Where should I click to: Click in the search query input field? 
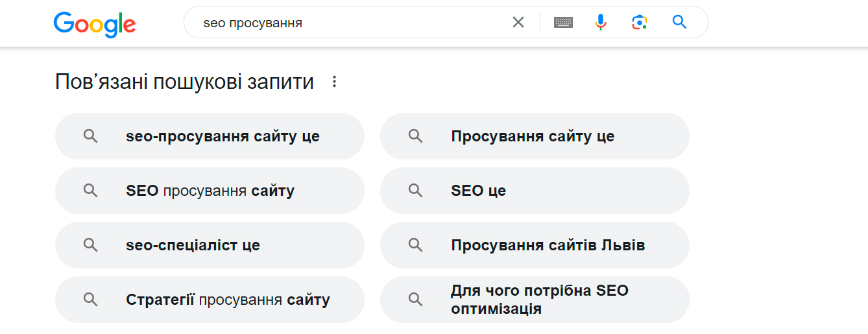point(350,23)
